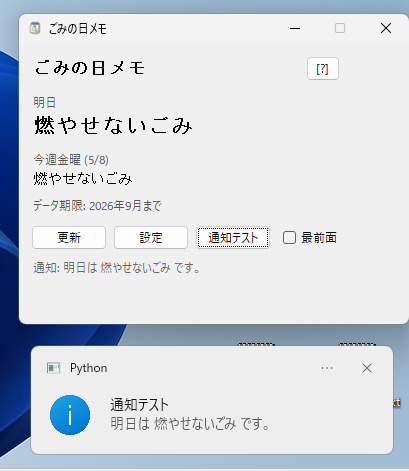
Task: Click the 更新 refresh button
Action: [x=69, y=238]
